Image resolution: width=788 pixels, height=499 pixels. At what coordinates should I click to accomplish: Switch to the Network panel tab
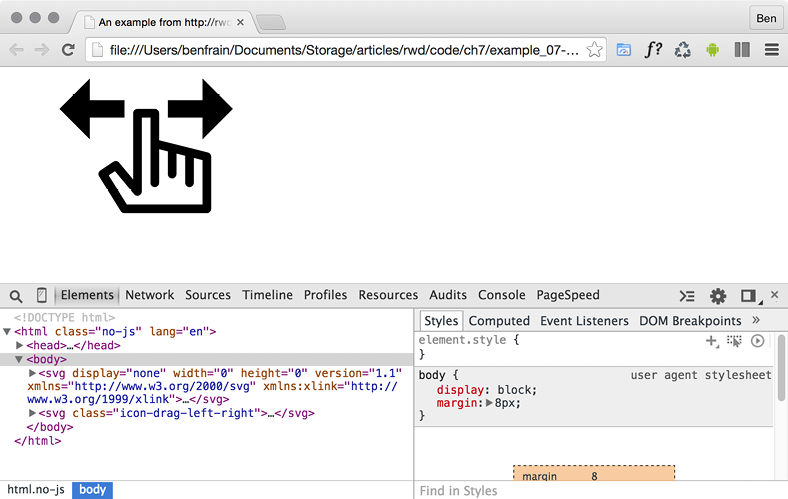(x=149, y=295)
